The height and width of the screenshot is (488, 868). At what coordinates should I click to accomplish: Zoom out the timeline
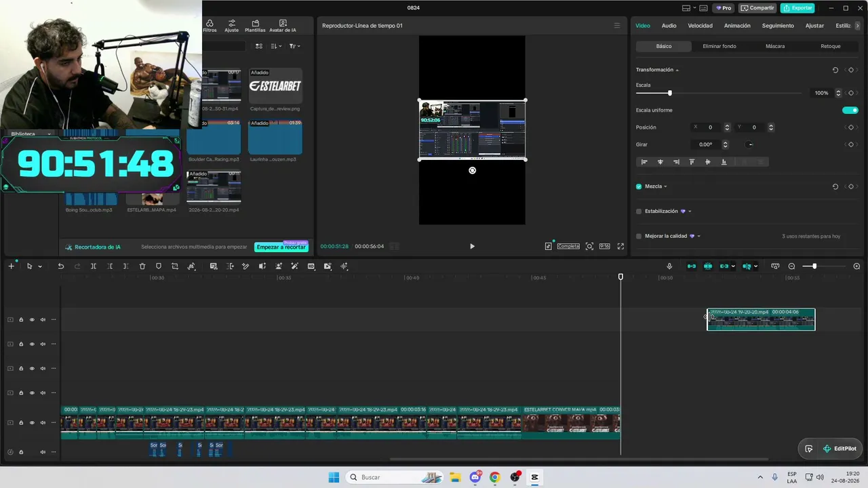(x=791, y=266)
